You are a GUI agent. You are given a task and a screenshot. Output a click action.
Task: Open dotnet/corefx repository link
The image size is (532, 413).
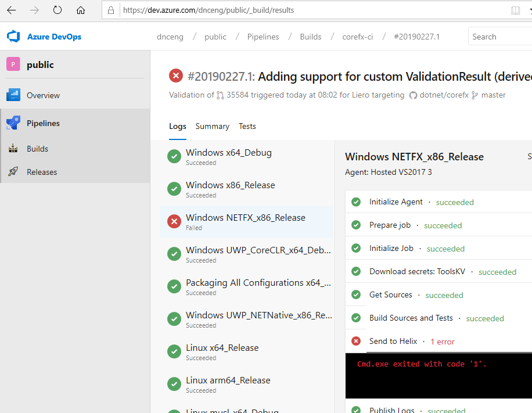(x=444, y=95)
